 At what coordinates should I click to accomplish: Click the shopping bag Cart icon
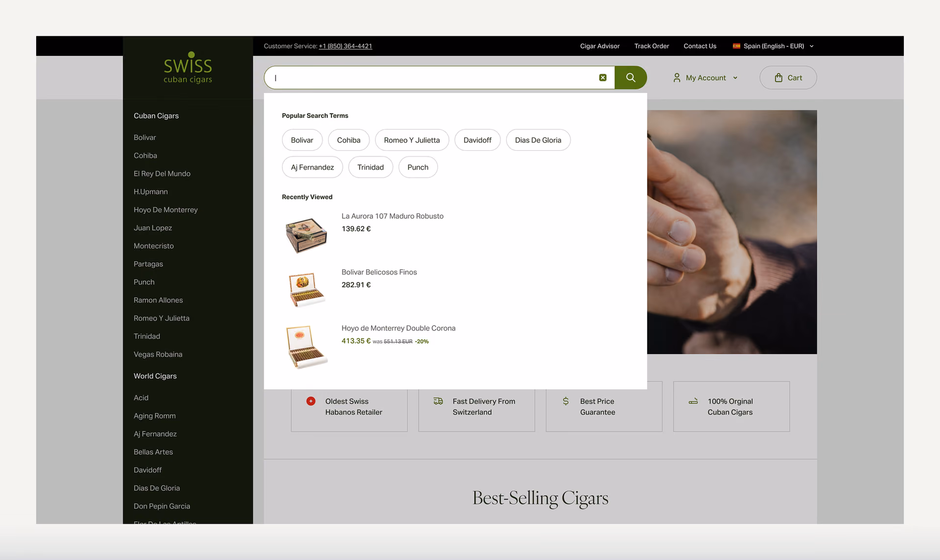(x=778, y=77)
